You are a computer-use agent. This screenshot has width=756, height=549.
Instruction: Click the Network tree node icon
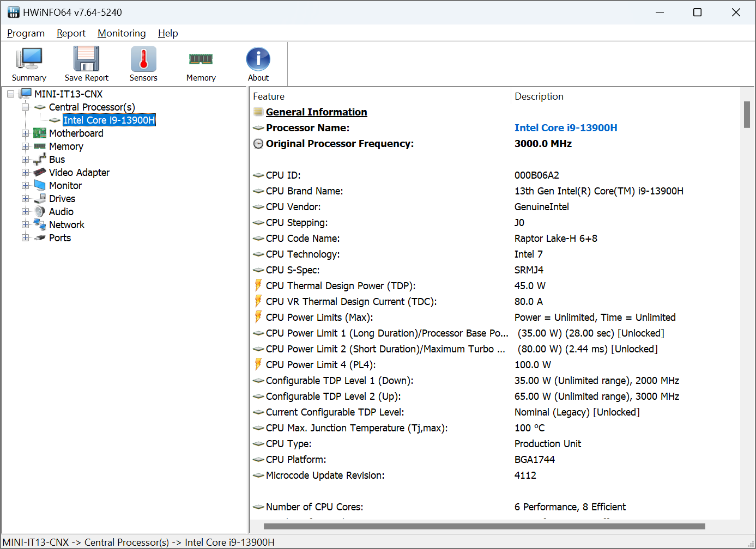[x=40, y=224]
